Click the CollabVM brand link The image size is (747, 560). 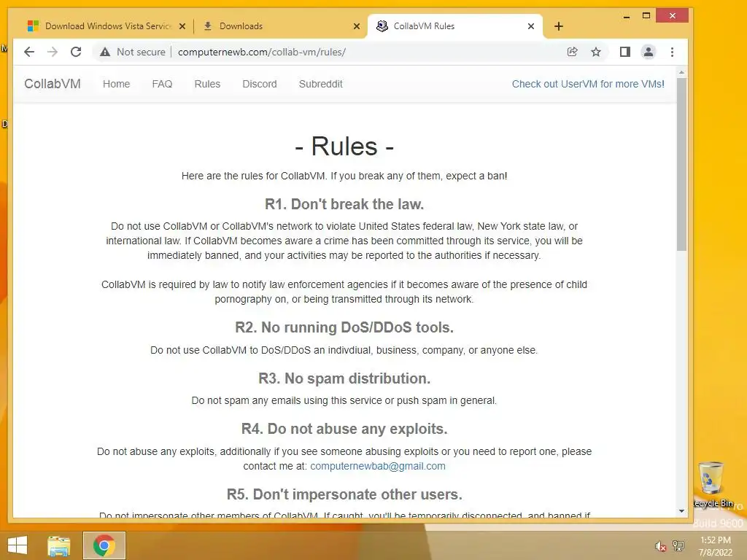pos(53,84)
